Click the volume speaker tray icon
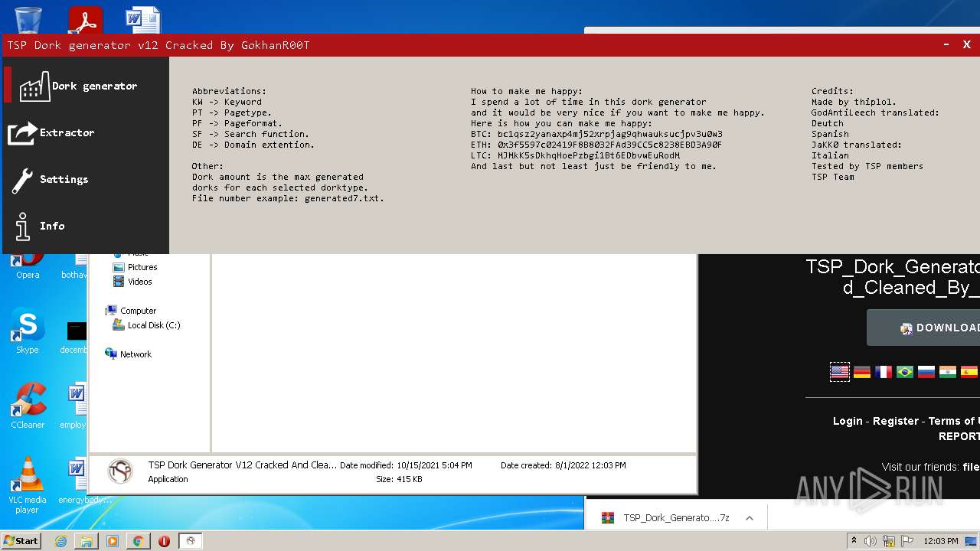This screenshot has height=551, width=980. 871,541
